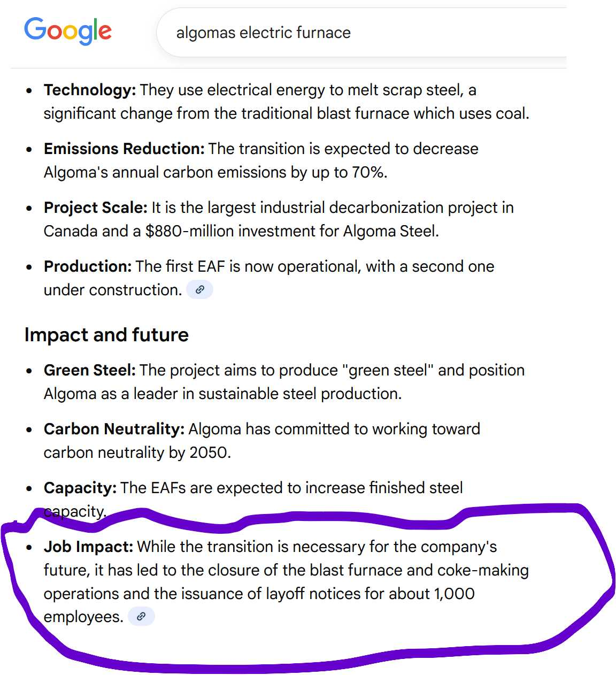Click the bold 'Emissions Reduction:' label

pyautogui.click(x=124, y=149)
